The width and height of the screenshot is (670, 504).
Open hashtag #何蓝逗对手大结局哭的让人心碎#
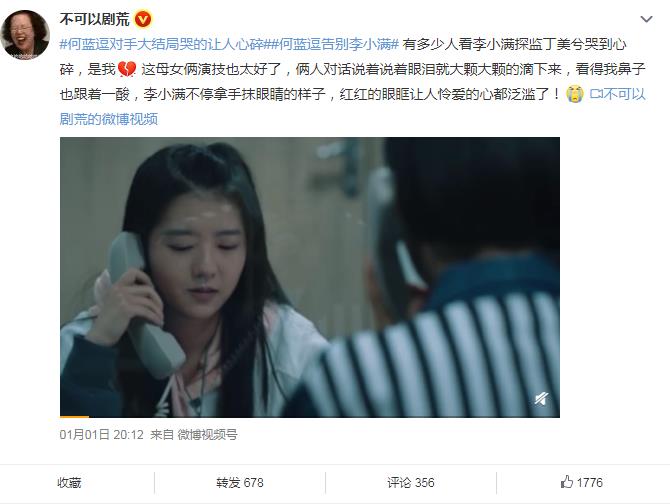pos(162,44)
